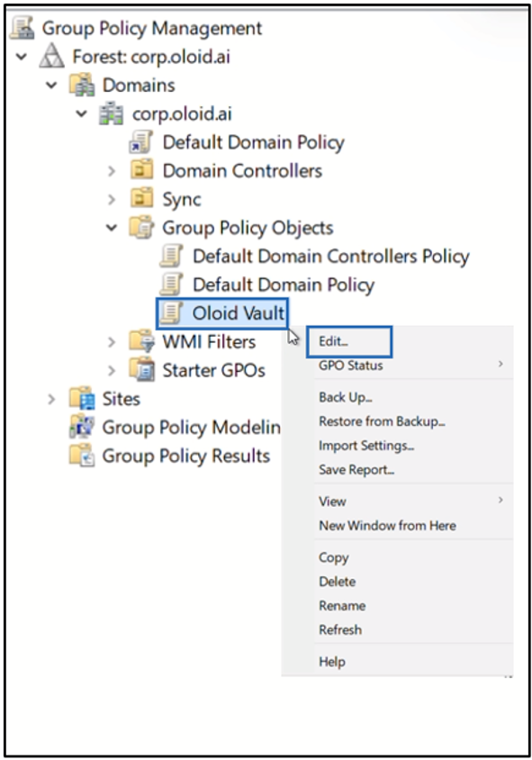Expand the WMI Filters node
Image resolution: width=532 pixels, height=760 pixels.
[112, 341]
